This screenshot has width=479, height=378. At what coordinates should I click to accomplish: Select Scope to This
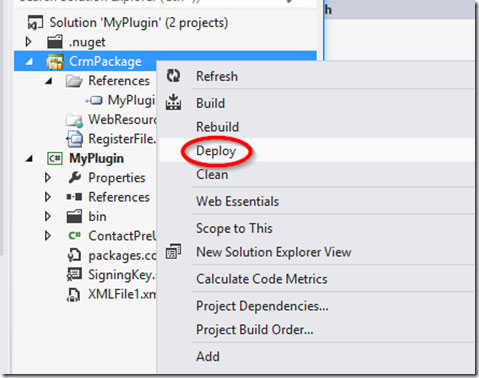click(x=234, y=228)
